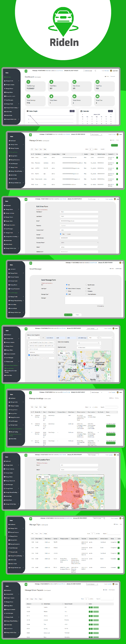126x644 pixels.
Task: Toggle hamburger menu on Send Message page
Action: [x=31, y=263]
